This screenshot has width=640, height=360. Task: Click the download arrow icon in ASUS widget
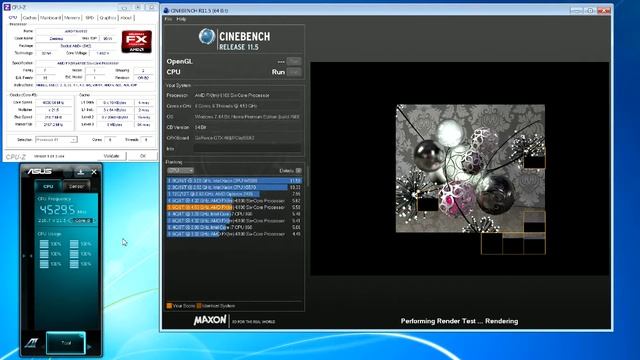click(81, 172)
